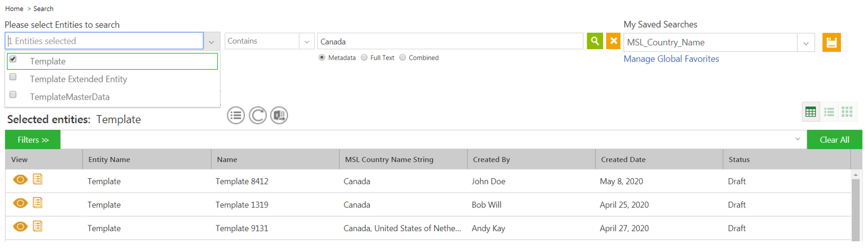View Template 8412 using eye icon
The height and width of the screenshot is (249, 868).
coord(20,180)
